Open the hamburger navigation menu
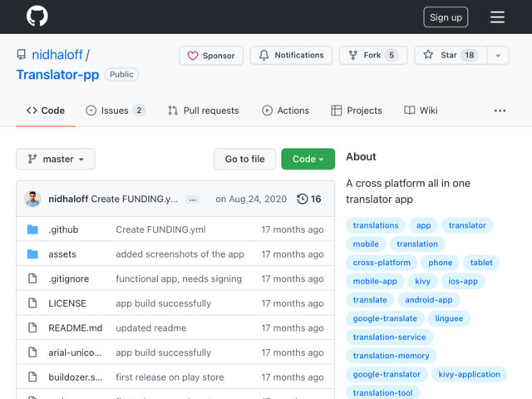 [x=497, y=17]
